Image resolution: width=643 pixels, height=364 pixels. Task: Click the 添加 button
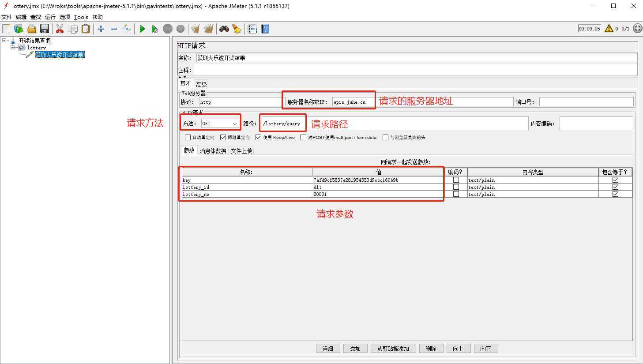coord(355,349)
